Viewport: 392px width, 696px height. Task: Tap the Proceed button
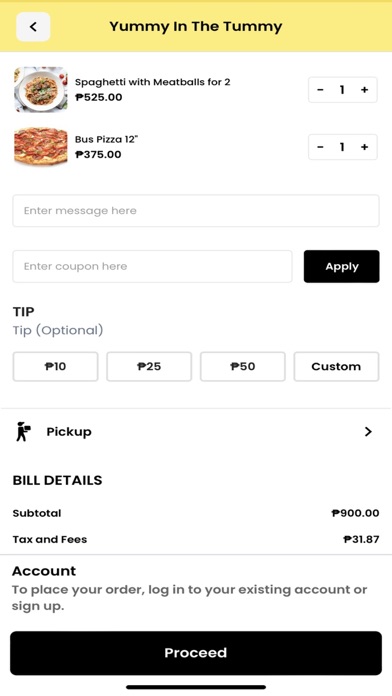pyautogui.click(x=196, y=653)
